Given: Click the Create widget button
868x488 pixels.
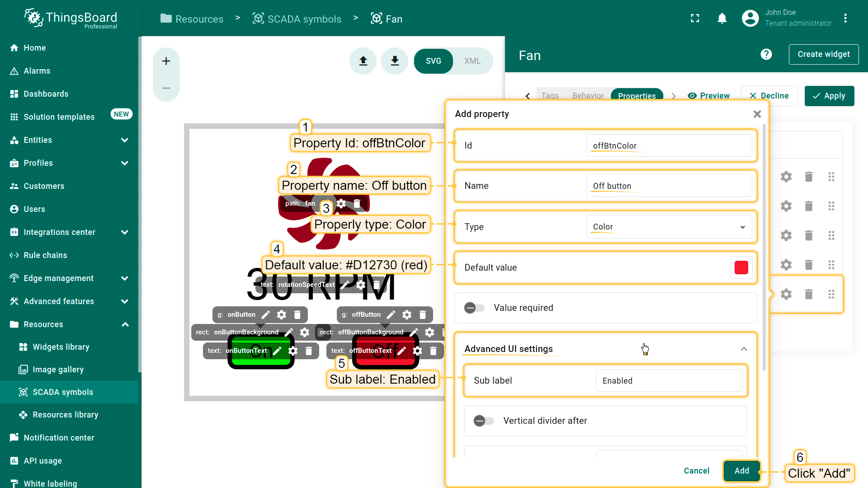Looking at the screenshot, I should pos(823,54).
